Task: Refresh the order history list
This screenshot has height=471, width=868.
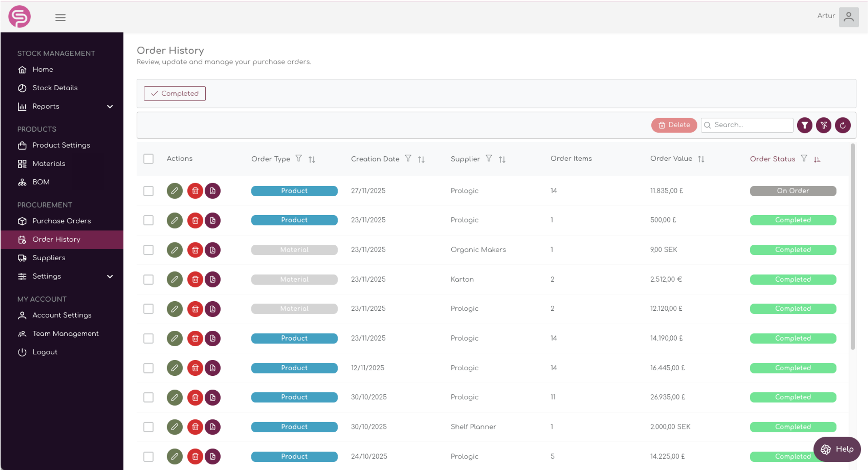Action: click(x=843, y=125)
